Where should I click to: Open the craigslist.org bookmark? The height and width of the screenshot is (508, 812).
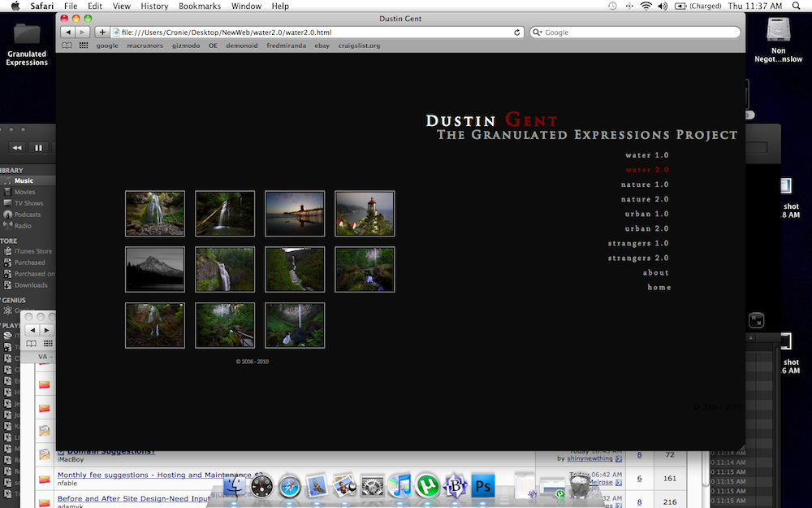(360, 46)
